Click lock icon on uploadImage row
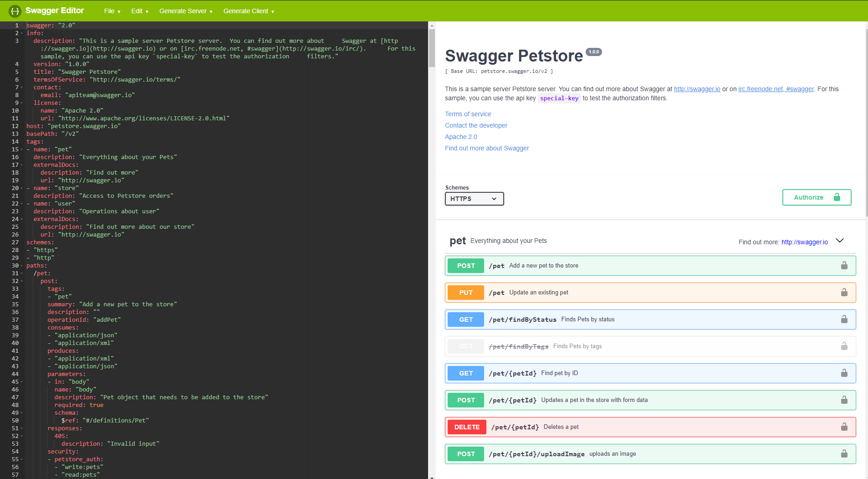Screen dimensions: 868x479 click(x=844, y=454)
